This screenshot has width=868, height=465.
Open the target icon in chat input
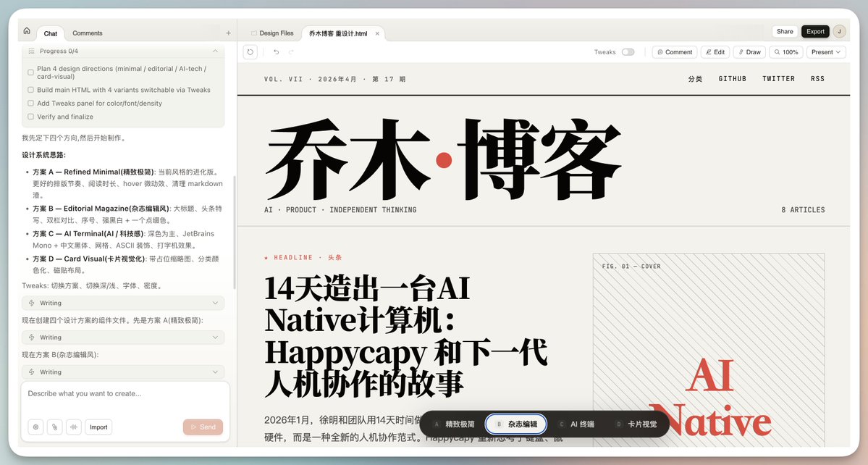click(x=35, y=427)
